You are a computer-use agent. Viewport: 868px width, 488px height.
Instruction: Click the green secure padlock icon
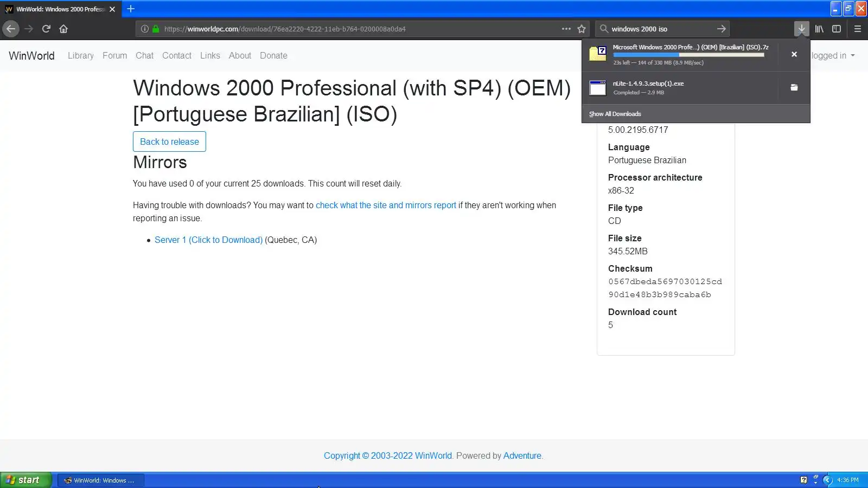156,29
